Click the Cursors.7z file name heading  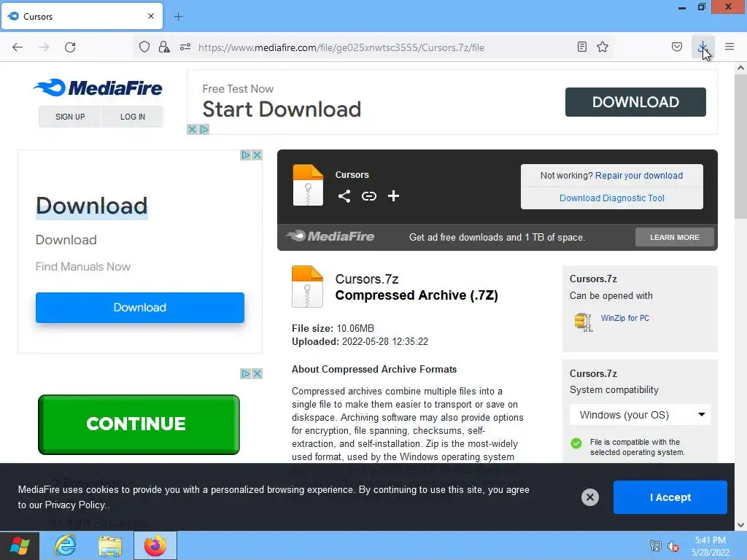click(x=366, y=279)
